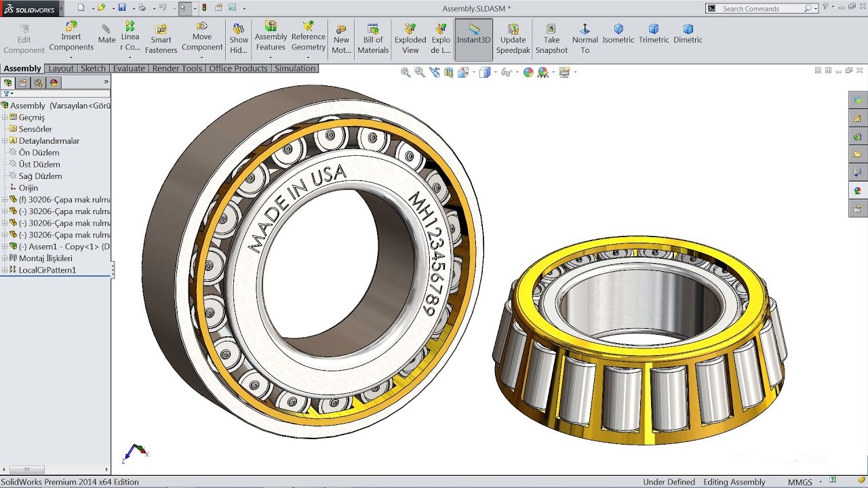This screenshot has width=868, height=488.
Task: Open the Apply Scene color sphere
Action: pyautogui.click(x=527, y=72)
